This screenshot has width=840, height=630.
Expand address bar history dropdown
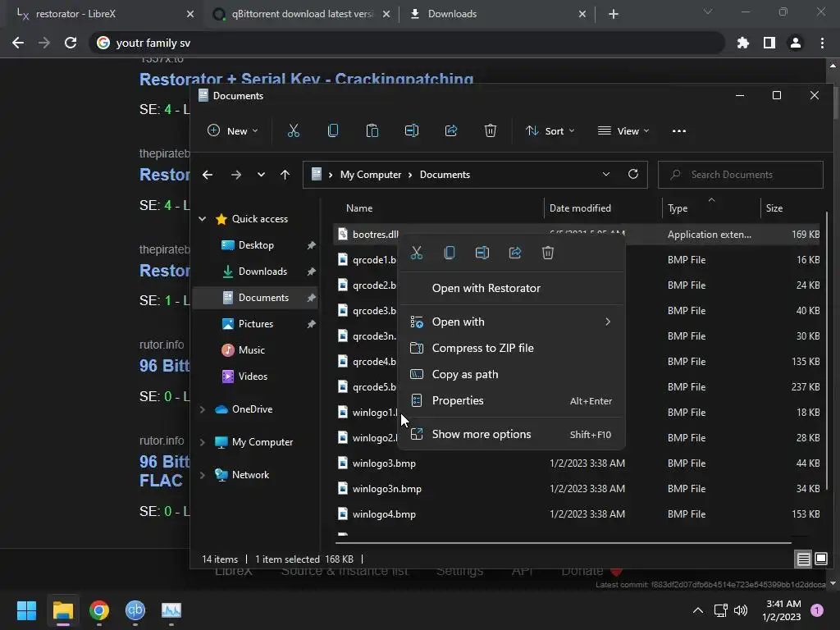coord(606,174)
